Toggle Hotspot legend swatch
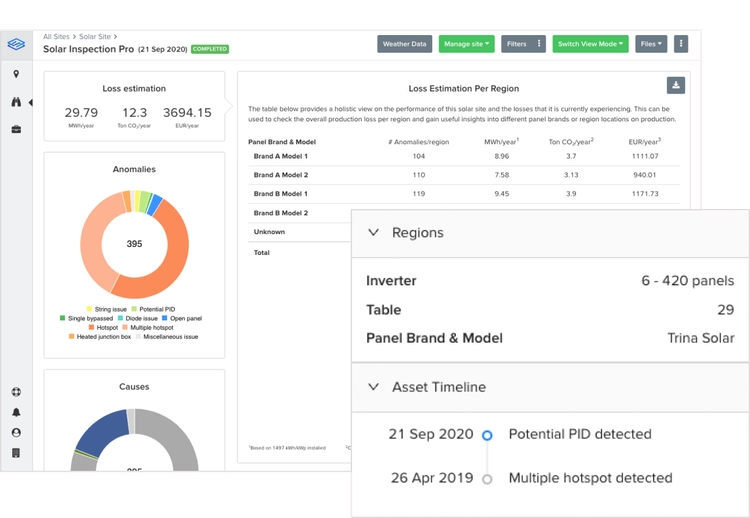This screenshot has height=518, width=750. [x=91, y=327]
